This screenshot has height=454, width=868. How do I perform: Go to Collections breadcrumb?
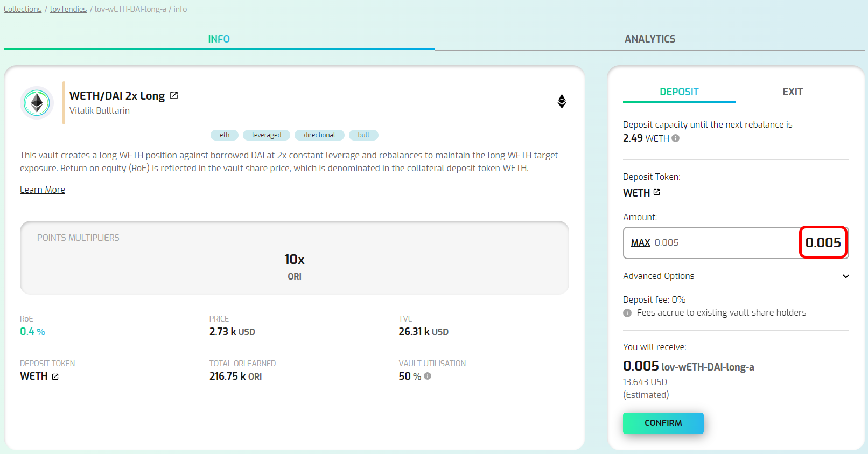click(23, 9)
